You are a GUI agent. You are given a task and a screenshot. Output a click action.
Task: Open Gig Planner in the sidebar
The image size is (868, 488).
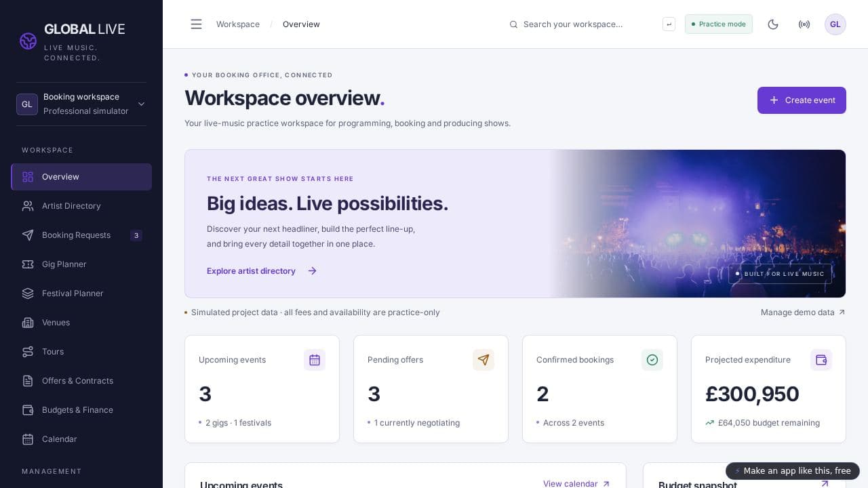click(81, 264)
